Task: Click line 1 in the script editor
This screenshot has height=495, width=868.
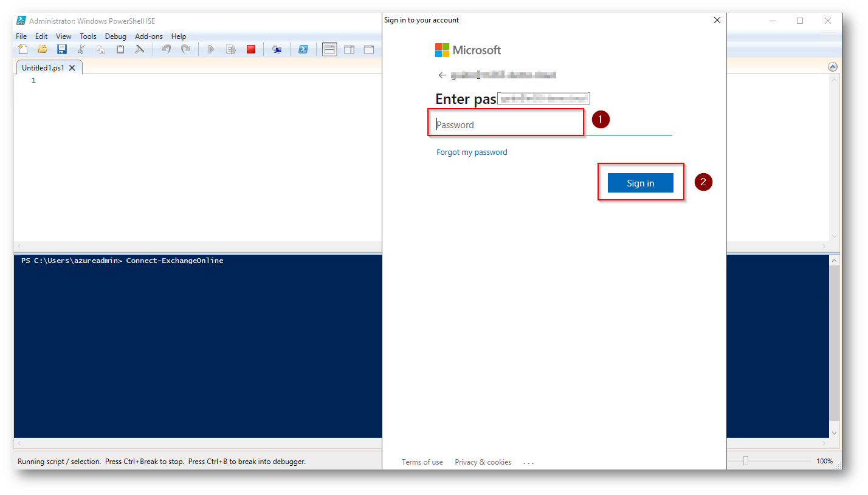Action: pyautogui.click(x=34, y=80)
